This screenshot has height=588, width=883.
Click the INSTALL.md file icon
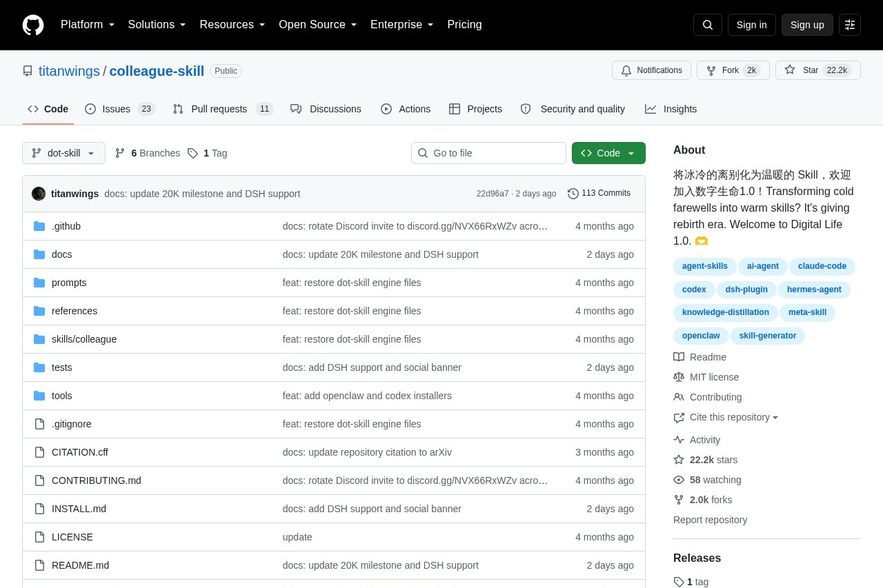[x=39, y=509]
